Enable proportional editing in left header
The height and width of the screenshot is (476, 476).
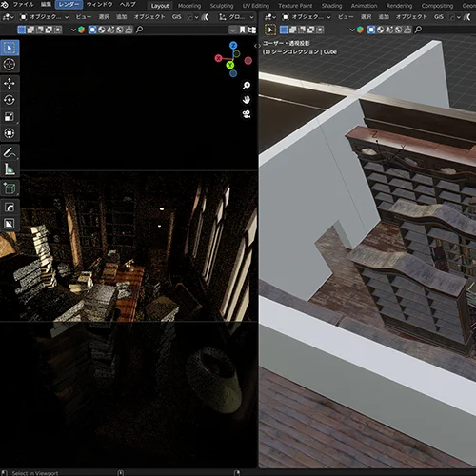pyautogui.click(x=205, y=17)
